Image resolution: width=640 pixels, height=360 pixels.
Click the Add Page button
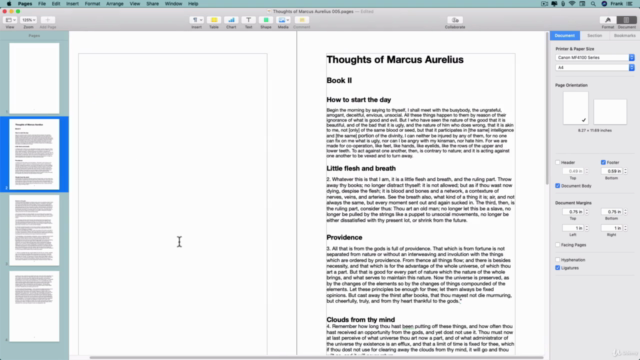[48, 20]
